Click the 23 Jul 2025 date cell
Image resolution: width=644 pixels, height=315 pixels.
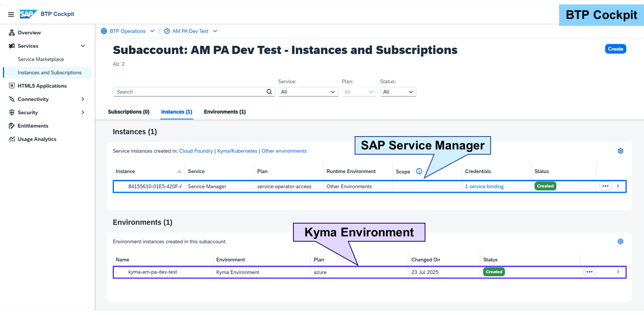click(425, 272)
